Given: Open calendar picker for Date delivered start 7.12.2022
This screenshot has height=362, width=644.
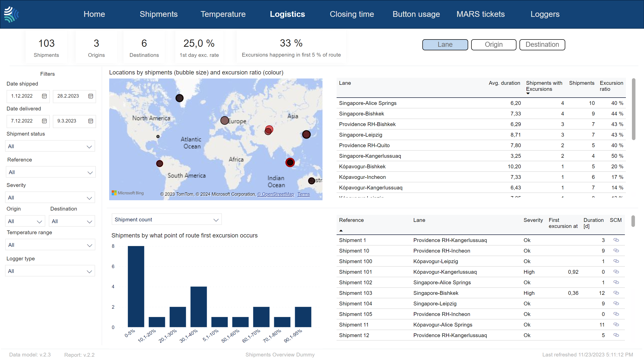Looking at the screenshot, I should click(44, 121).
